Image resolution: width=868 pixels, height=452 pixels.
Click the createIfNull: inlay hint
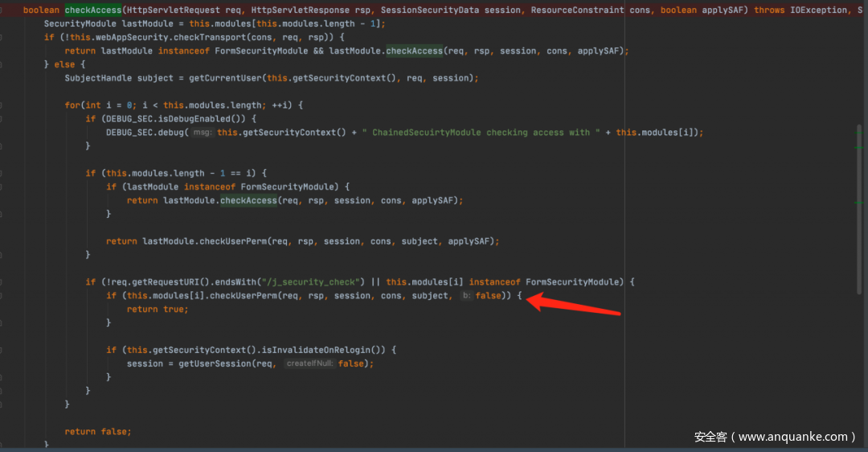tap(309, 364)
